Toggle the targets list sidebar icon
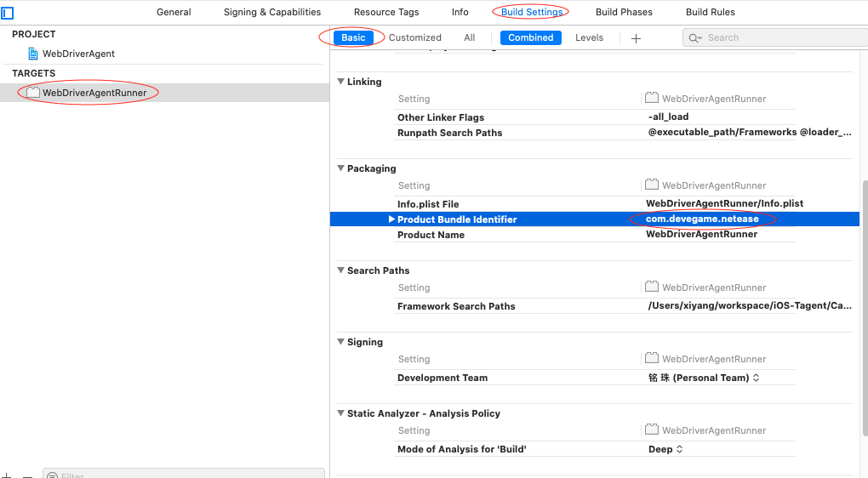Image resolution: width=868 pixels, height=478 pixels. 7,12
